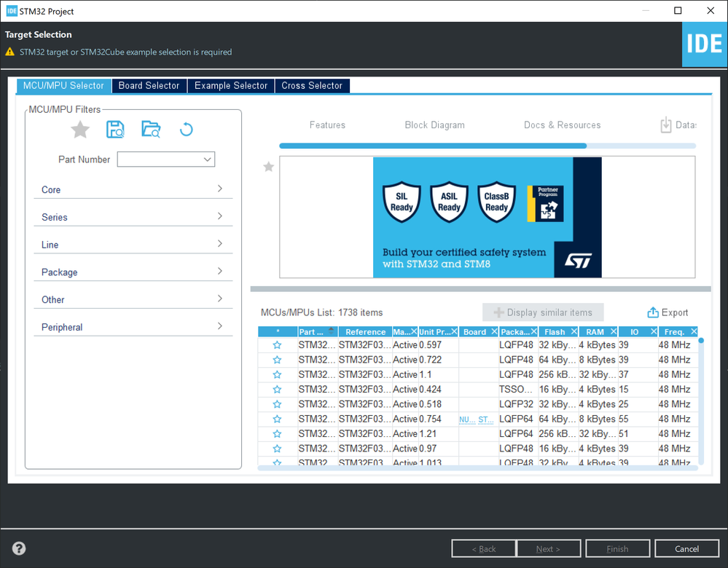The width and height of the screenshot is (728, 568).
Task: Switch to Example Selector tab
Action: coord(231,85)
